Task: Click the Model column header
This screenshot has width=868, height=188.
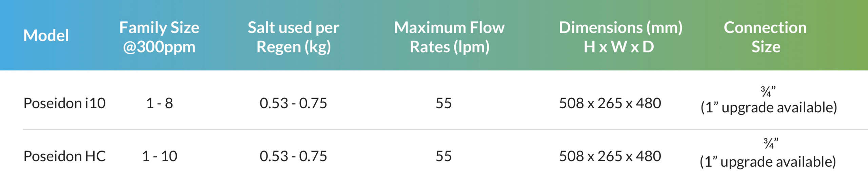Action: [46, 36]
